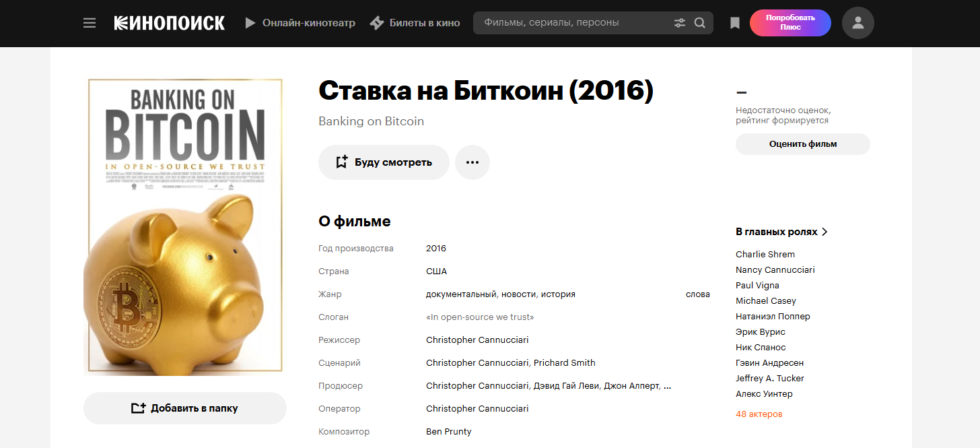Expand producers list ellipsis

point(667,386)
